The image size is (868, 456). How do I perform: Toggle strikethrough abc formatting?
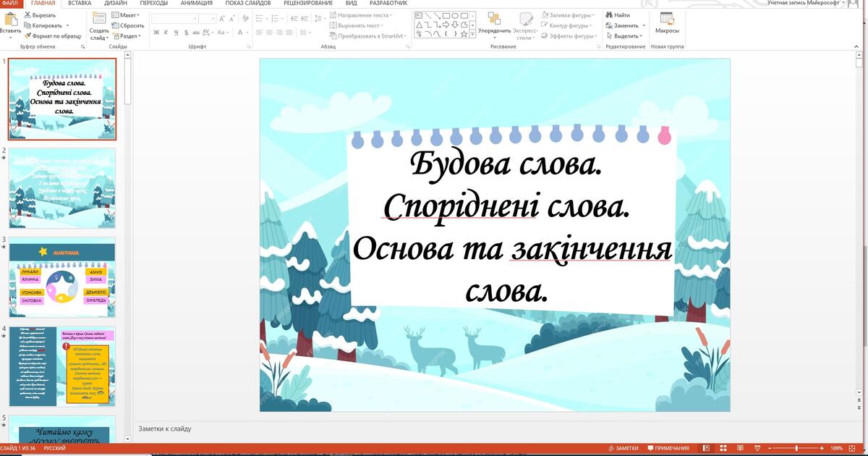pyautogui.click(x=196, y=32)
